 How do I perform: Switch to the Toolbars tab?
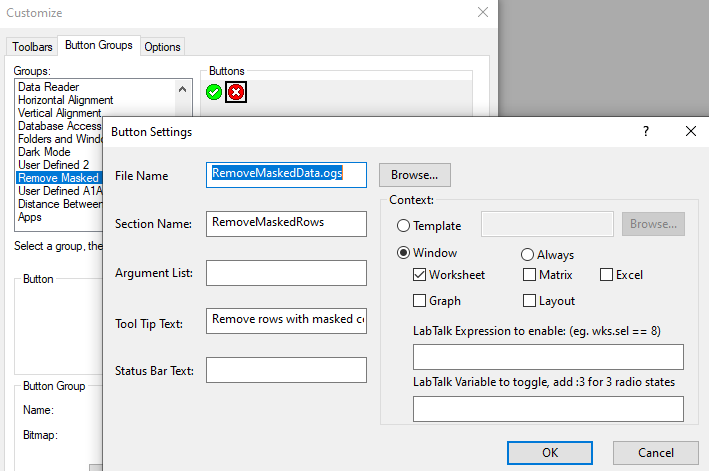pyautogui.click(x=32, y=46)
